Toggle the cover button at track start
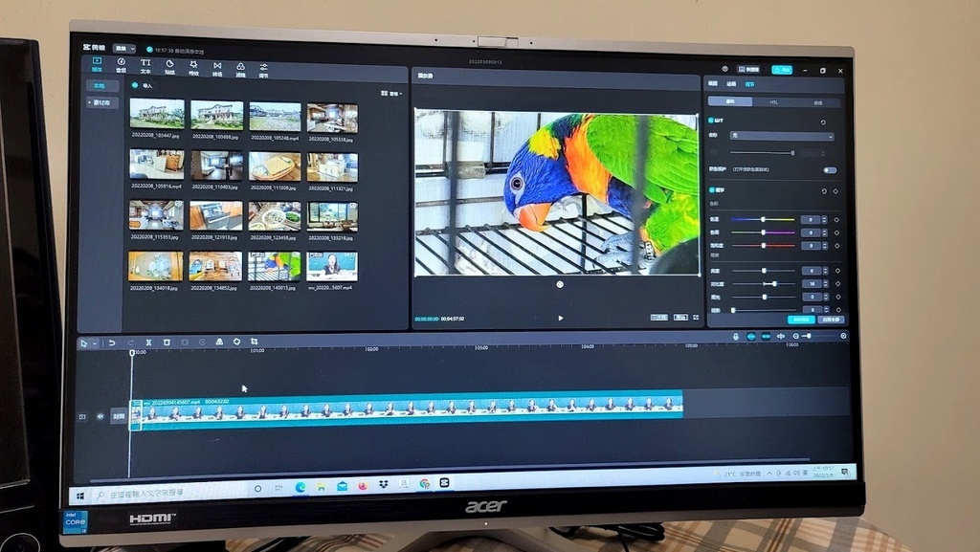The image size is (980, 552). (x=119, y=416)
